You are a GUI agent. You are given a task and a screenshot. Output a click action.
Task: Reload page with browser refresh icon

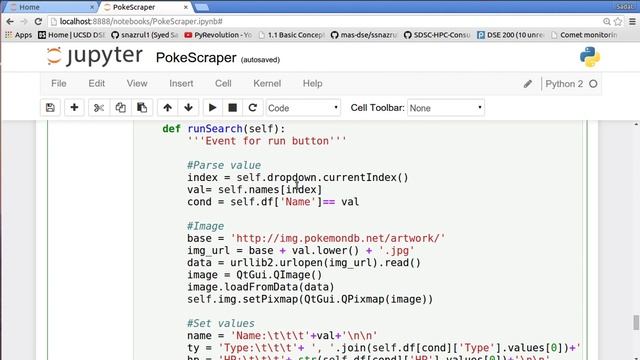click(38, 22)
